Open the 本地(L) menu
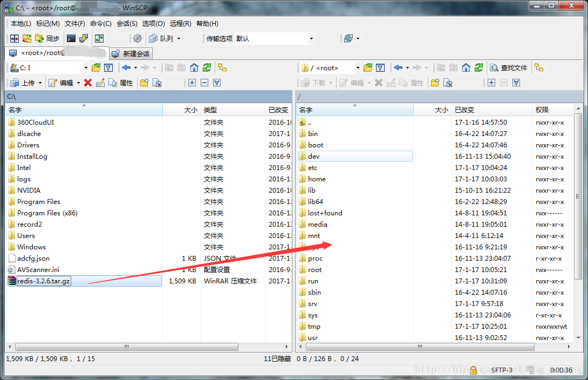This screenshot has width=588, height=380. (x=21, y=24)
